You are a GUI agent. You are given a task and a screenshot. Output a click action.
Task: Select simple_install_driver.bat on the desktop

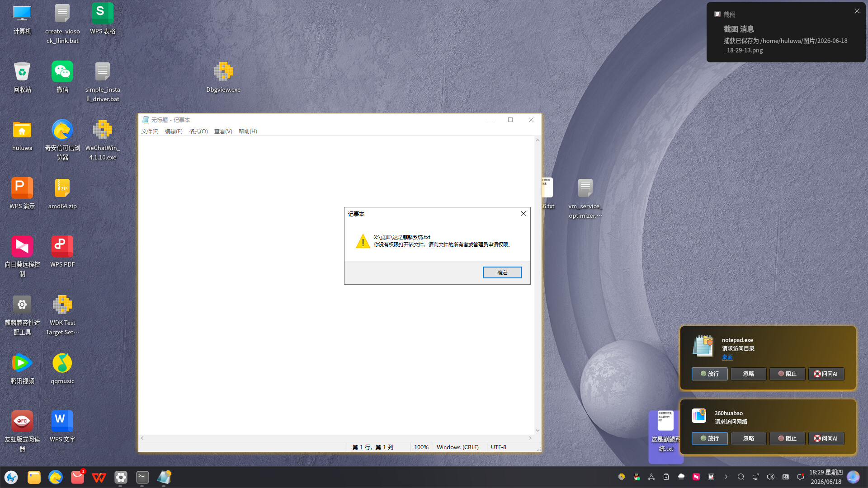click(103, 82)
